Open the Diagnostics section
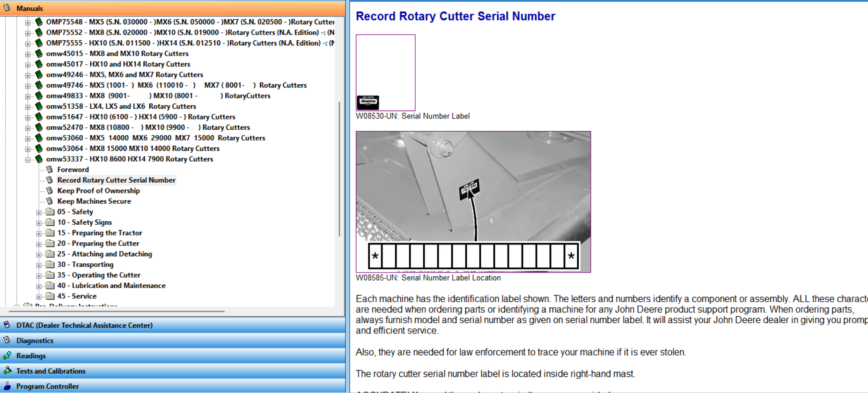This screenshot has height=393, width=868. [172, 341]
